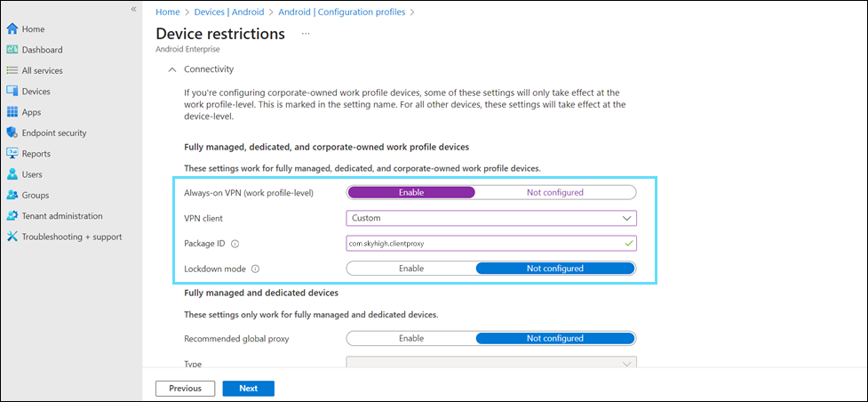The width and height of the screenshot is (868, 402).
Task: Select the Devices icon in navigation
Action: tap(12, 92)
